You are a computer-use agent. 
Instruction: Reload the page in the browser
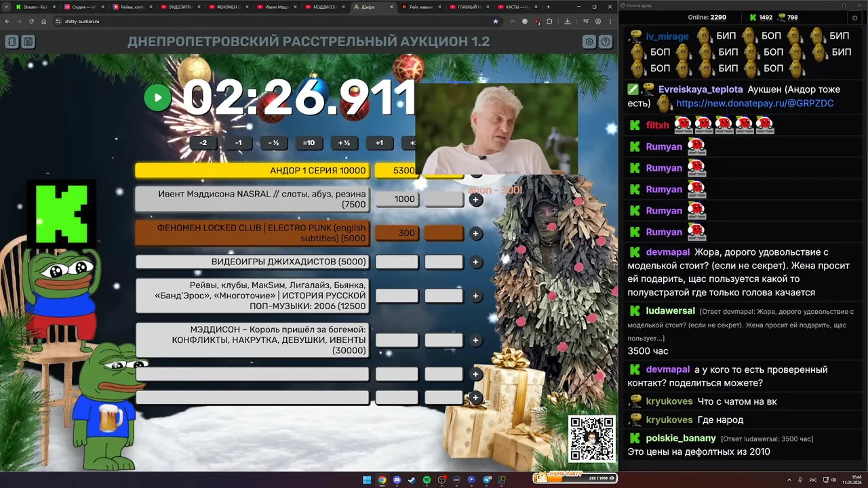(x=31, y=21)
